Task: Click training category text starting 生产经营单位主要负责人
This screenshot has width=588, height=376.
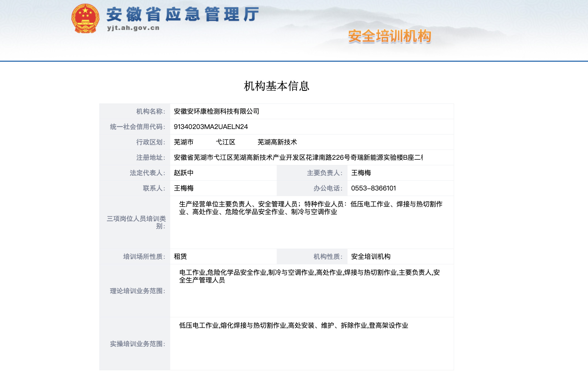Action: tap(311, 208)
